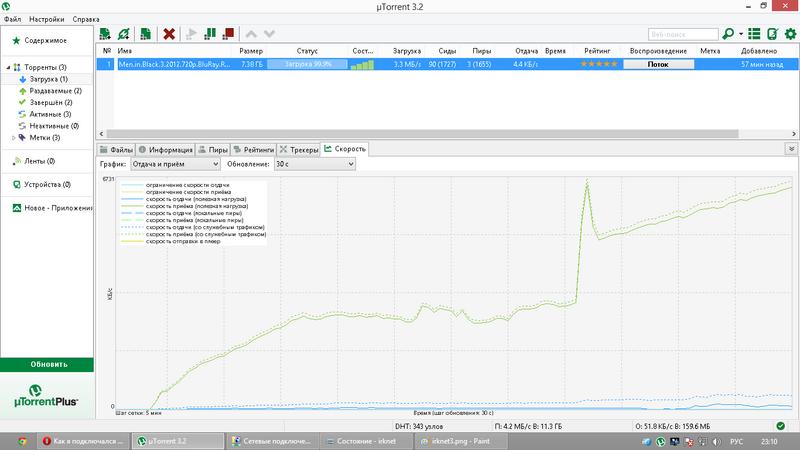The image size is (800, 450).
Task: Click DHT: 343 узлов status text
Action: pyautogui.click(x=419, y=427)
